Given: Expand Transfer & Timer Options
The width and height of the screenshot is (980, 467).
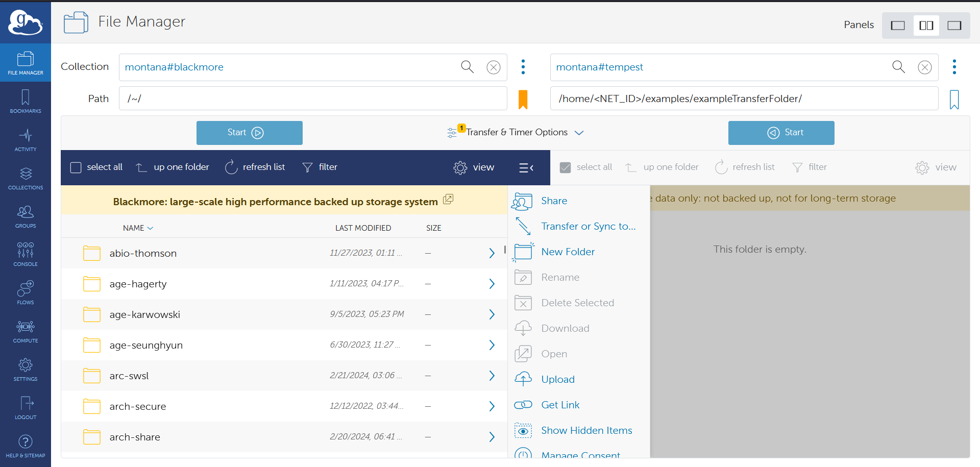Looking at the screenshot, I should (x=516, y=133).
